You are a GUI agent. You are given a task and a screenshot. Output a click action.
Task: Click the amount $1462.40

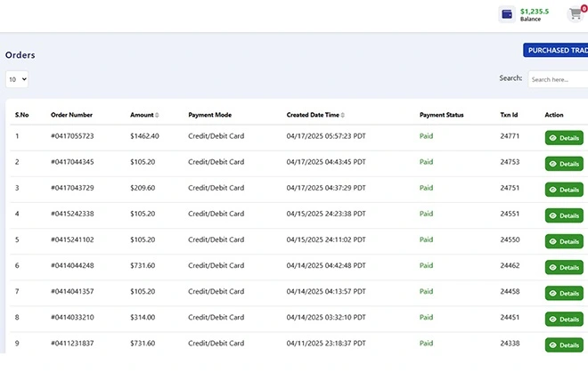(144, 136)
